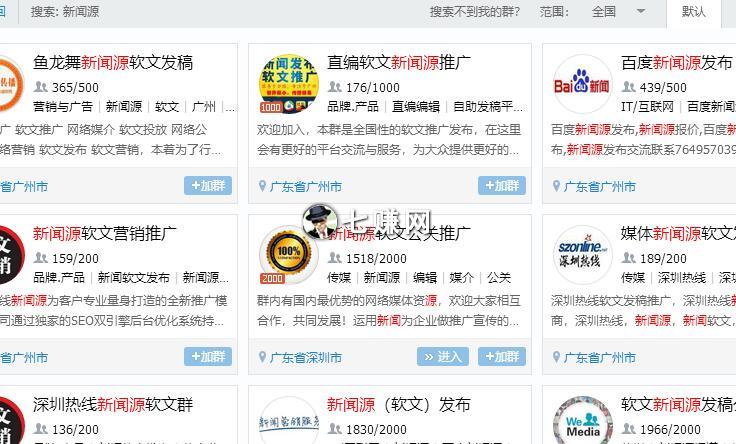Image resolution: width=736 pixels, height=444 pixels.
Task: Click members icon beside 189/200
Action: 629,258
